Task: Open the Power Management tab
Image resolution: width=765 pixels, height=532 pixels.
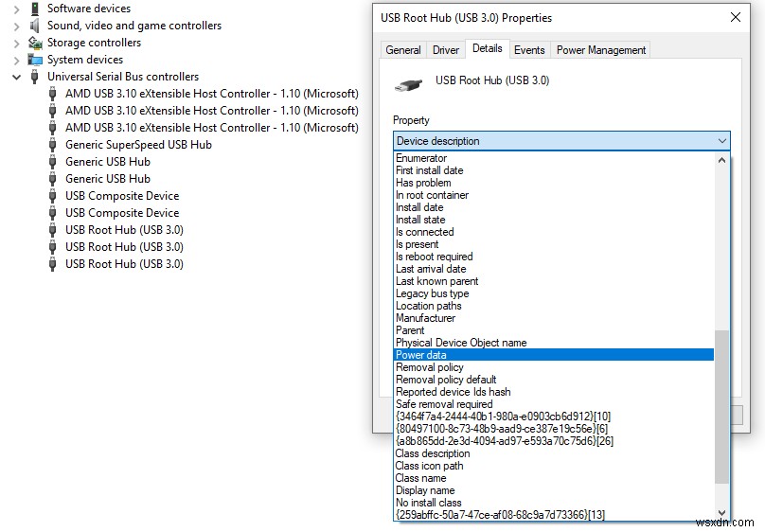Action: 601,50
